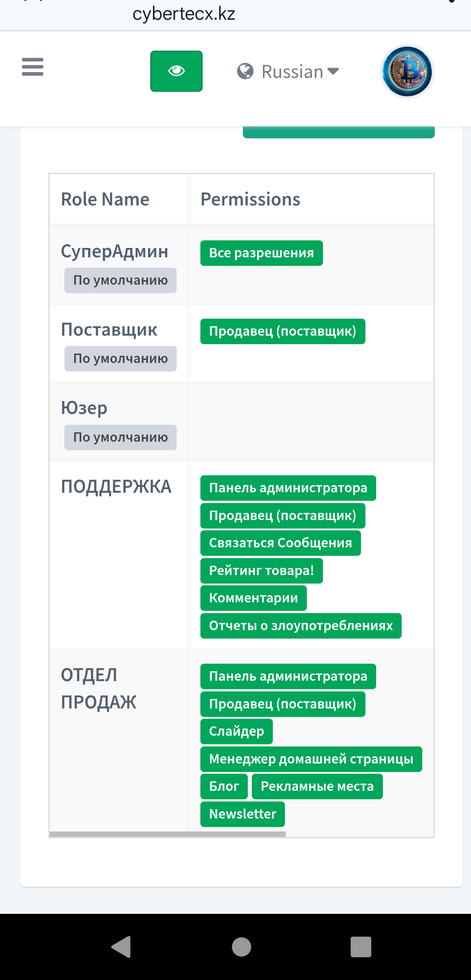Tap the Android recent apps square
Image resolution: width=471 pixels, height=980 pixels.
361,946
